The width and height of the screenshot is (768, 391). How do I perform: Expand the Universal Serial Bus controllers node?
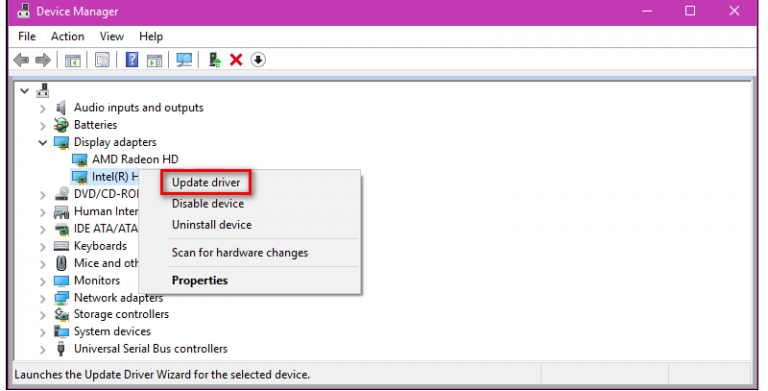[43, 349]
